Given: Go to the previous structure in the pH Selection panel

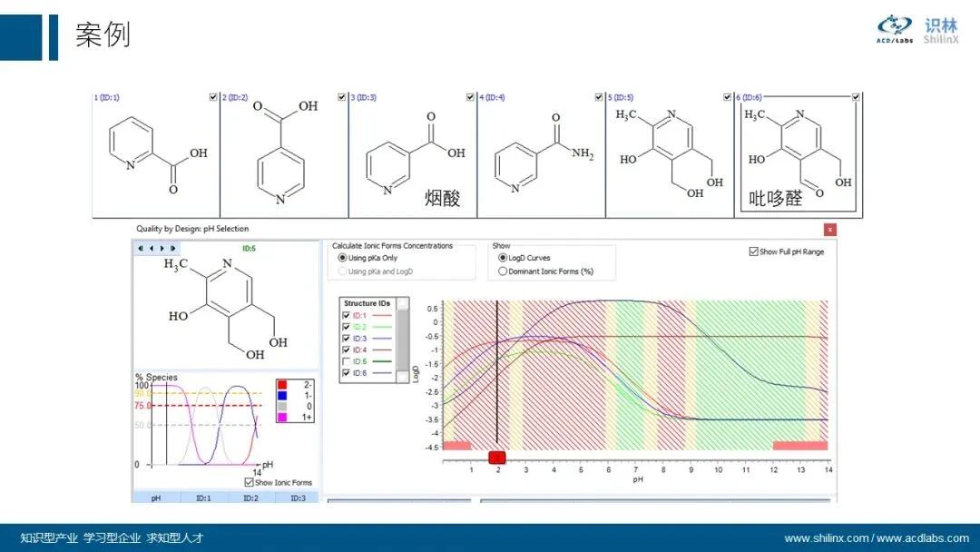Looking at the screenshot, I should pyautogui.click(x=152, y=248).
